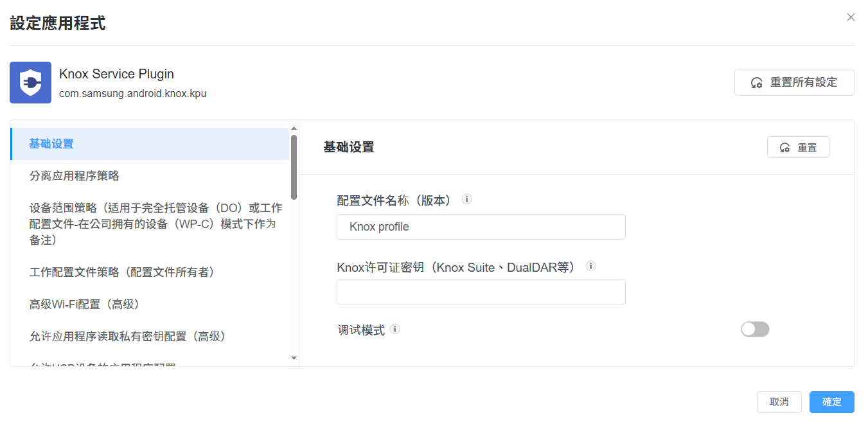This screenshot has height=424, width=868.
Task: Open 允许应用程序读取私有密钥配置（高级） section
Action: (150, 337)
